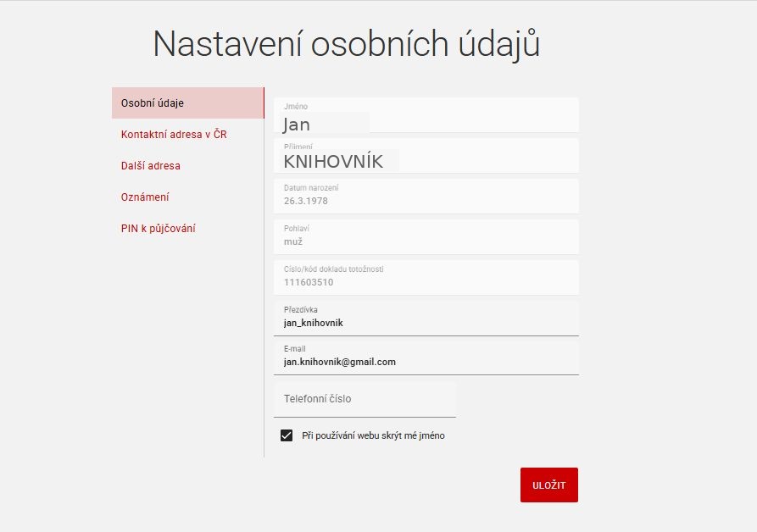Toggle the hide my name checkbox
The height and width of the screenshot is (532, 757).
click(287, 435)
